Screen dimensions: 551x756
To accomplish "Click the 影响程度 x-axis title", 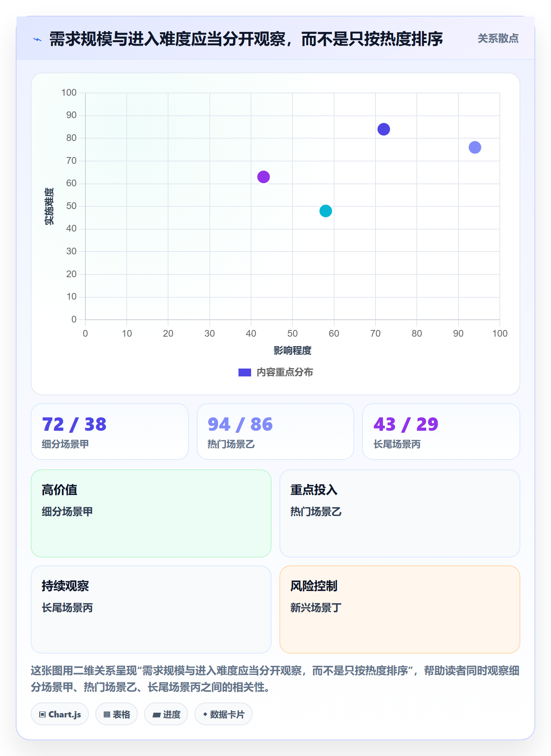I will coord(292,350).
